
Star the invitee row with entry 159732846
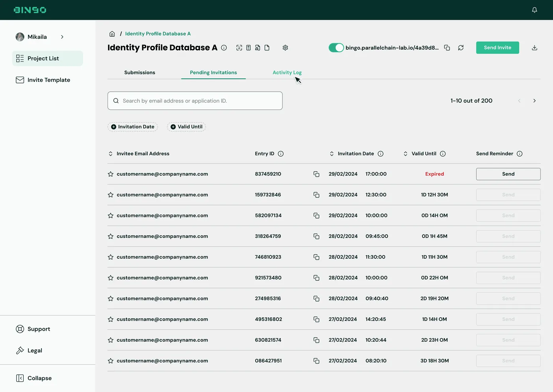[111, 195]
